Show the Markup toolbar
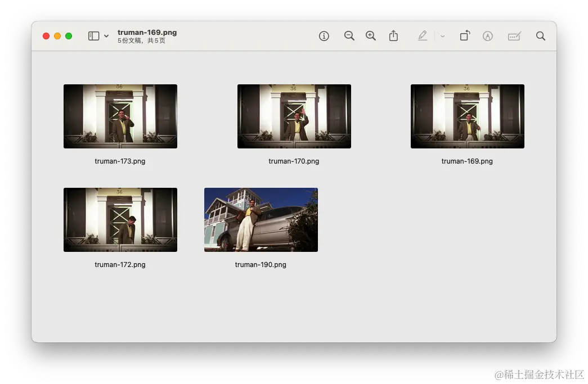The image size is (588, 384). 488,36
